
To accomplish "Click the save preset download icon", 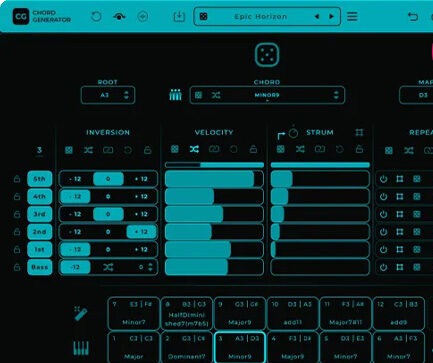I will [x=179, y=16].
